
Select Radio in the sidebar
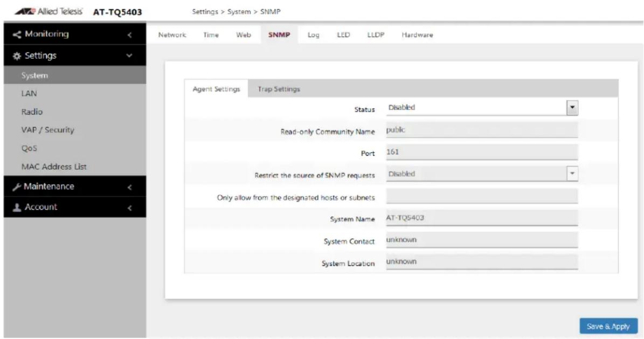click(75, 112)
